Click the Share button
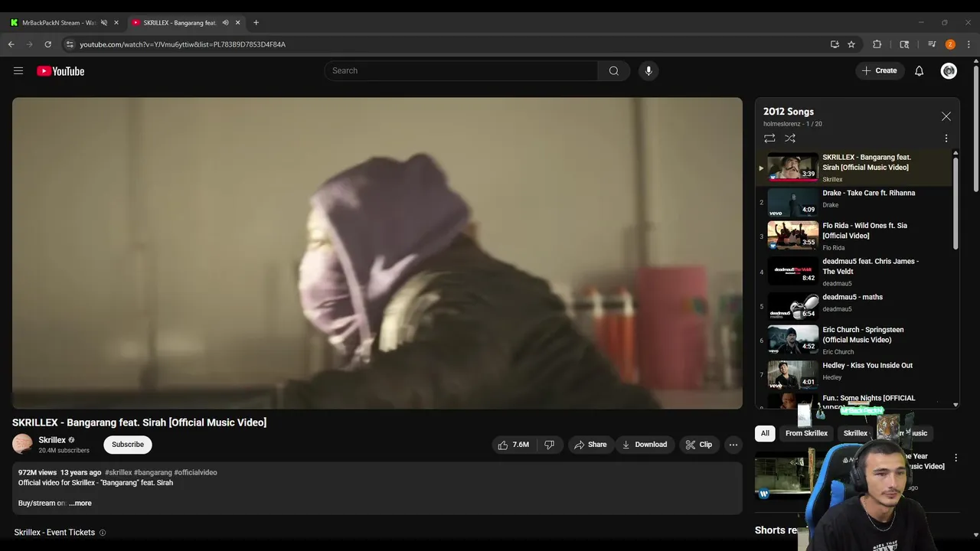The height and width of the screenshot is (551, 980). pos(590,445)
